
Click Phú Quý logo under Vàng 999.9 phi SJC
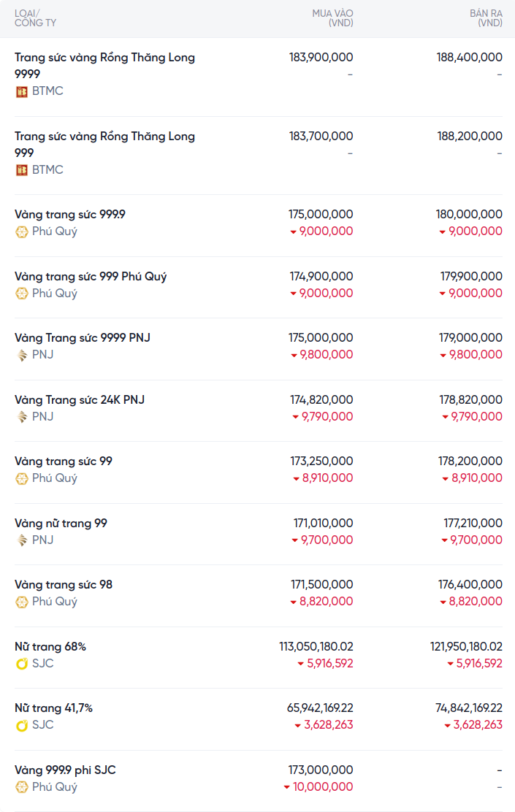(22, 787)
